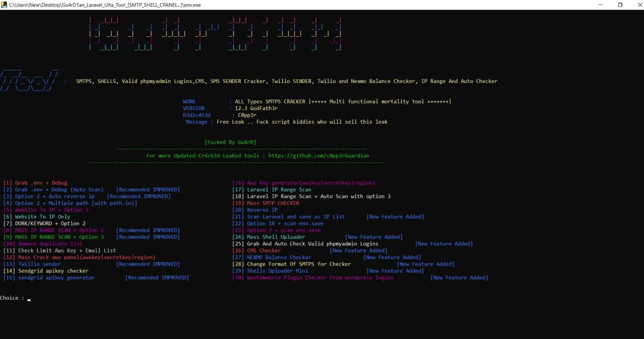Image resolution: width=644 pixels, height=339 pixels.
Task: Click option [2] Grab .env + Debug (Auto Scan)
Action: [x=53, y=190]
